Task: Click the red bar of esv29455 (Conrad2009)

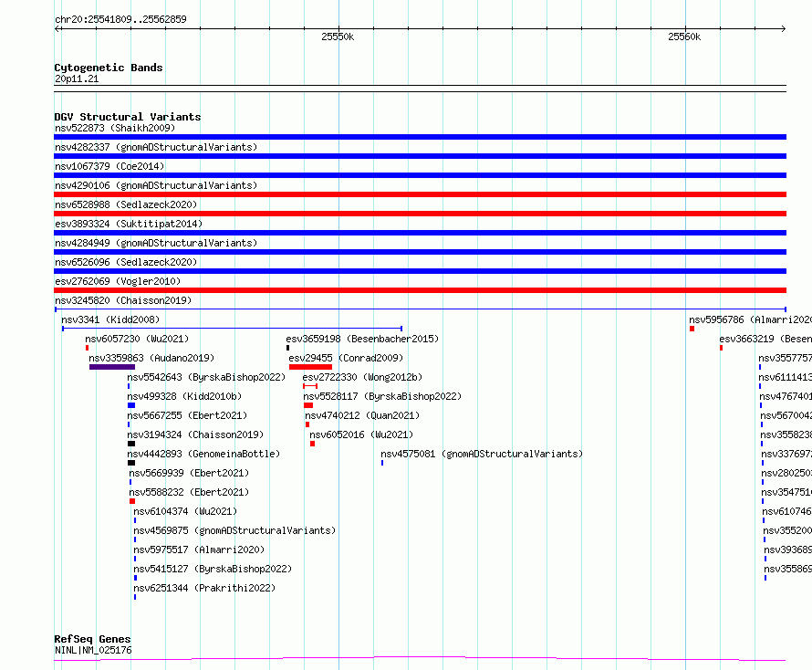Action: click(310, 367)
